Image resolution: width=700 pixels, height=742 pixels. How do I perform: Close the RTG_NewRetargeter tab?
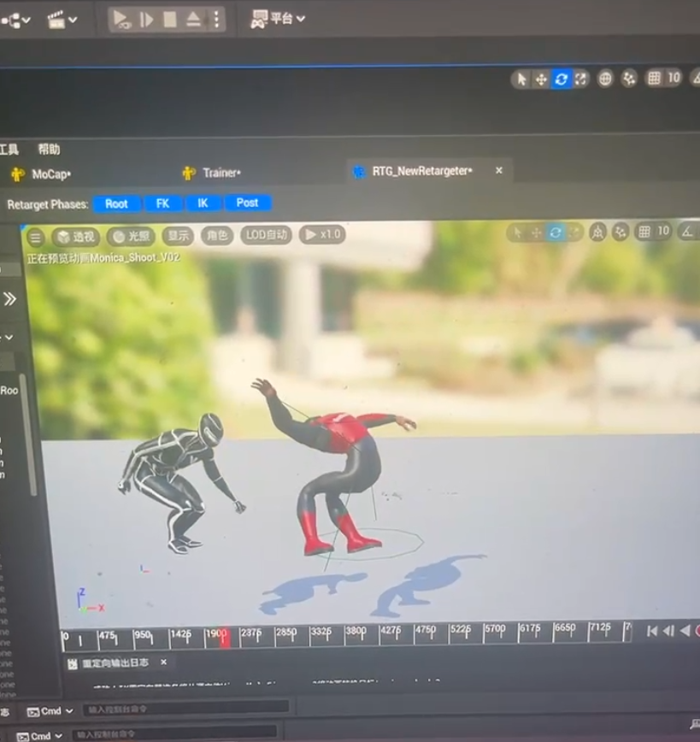499,170
